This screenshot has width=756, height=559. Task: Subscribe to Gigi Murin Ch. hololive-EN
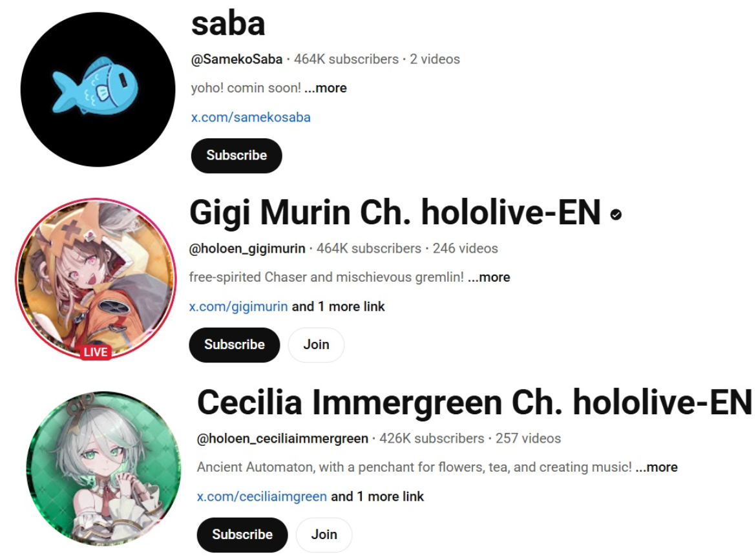tap(235, 344)
